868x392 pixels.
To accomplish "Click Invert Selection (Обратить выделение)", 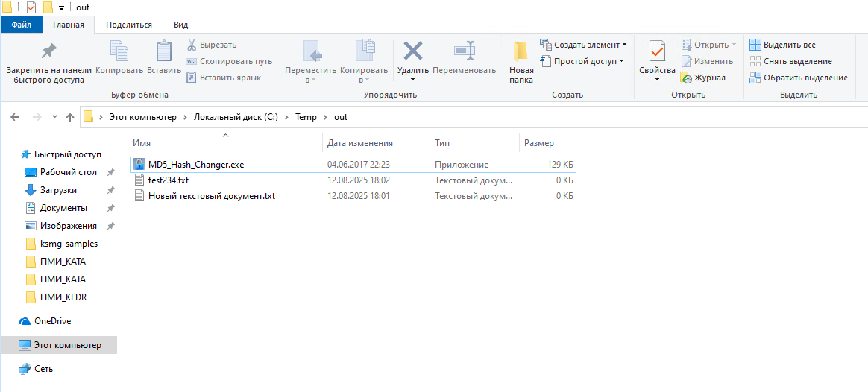I will point(798,78).
